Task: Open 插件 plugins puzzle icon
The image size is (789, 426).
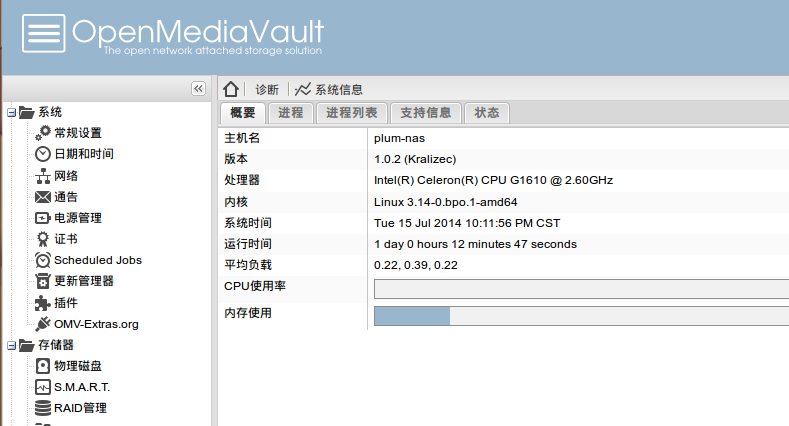Action: click(43, 303)
